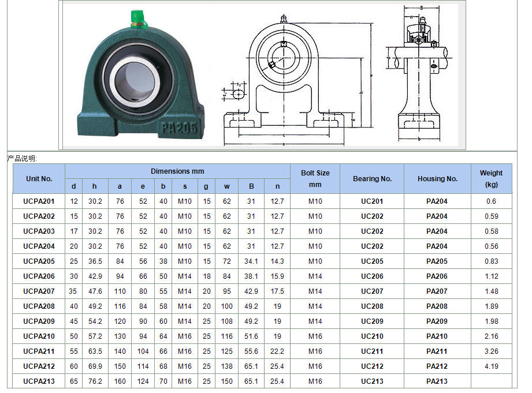Click the PA207 housing number cell
This screenshot has height=393, width=532.
437,291
